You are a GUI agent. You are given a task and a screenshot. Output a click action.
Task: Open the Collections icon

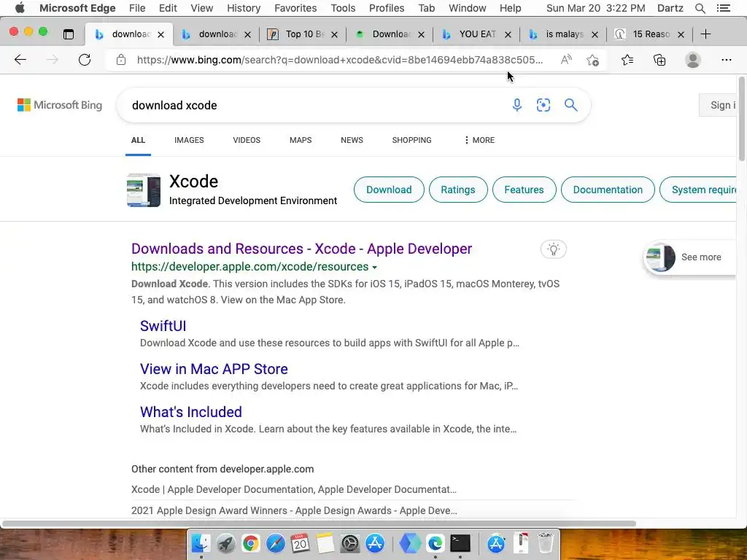[x=659, y=60]
